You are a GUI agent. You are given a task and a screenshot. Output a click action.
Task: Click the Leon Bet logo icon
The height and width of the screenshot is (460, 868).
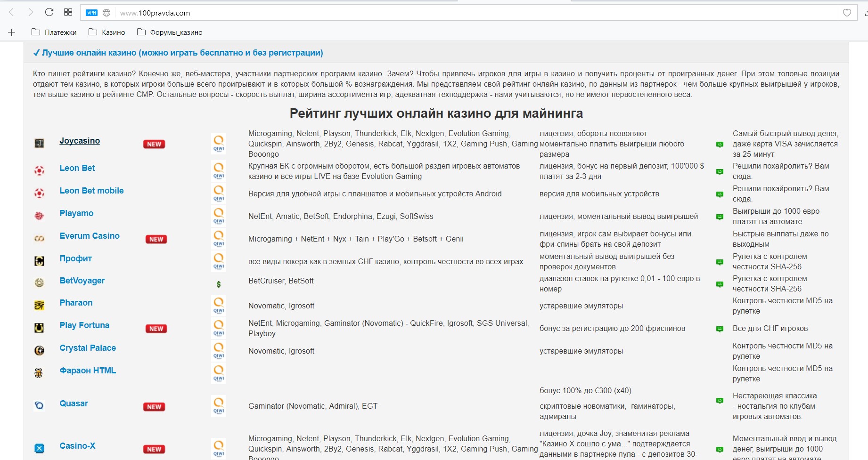click(x=40, y=170)
